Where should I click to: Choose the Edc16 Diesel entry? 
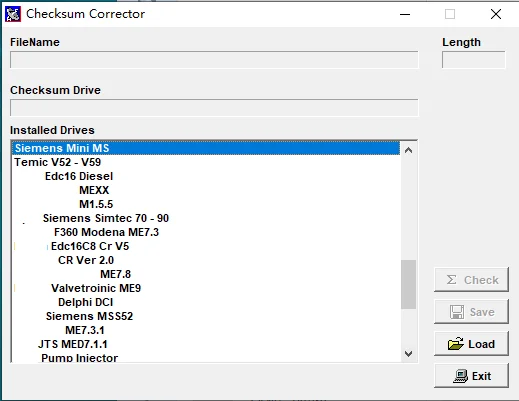pos(79,176)
